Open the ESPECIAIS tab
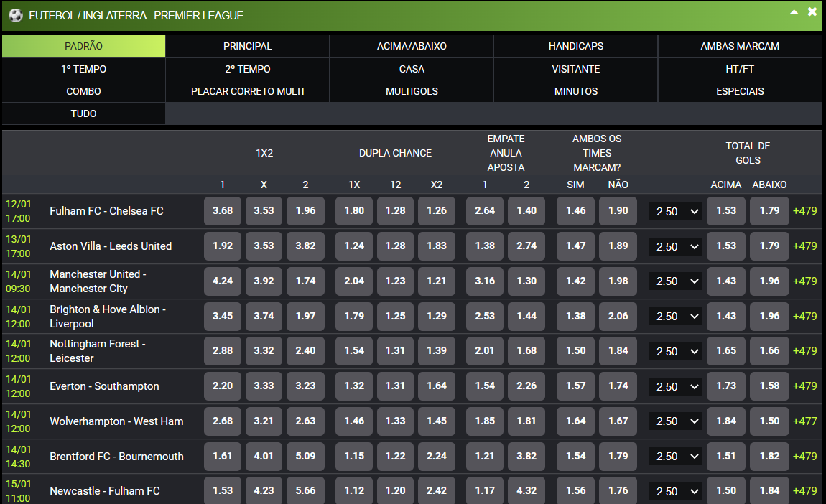Screen dimensions: 826x504 (740, 91)
